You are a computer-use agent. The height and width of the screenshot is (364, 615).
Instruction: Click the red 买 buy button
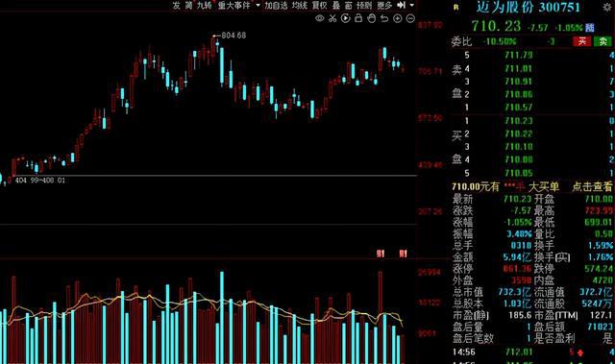[x=582, y=41]
